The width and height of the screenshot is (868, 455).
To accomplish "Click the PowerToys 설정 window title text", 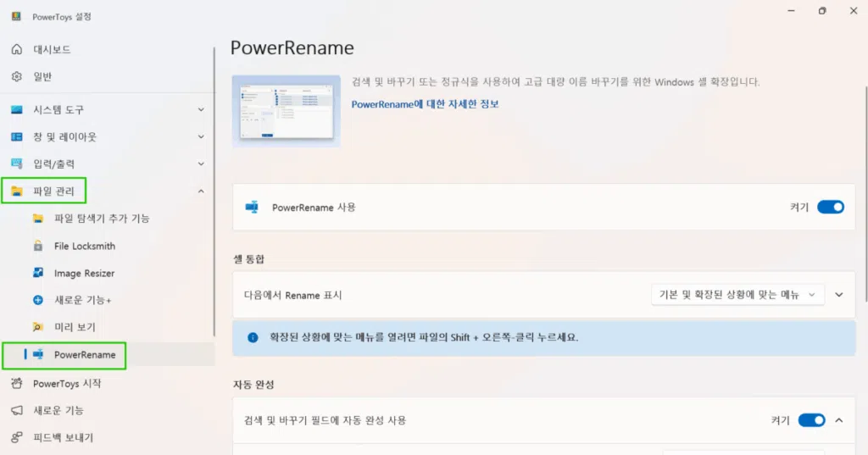I will click(x=61, y=17).
